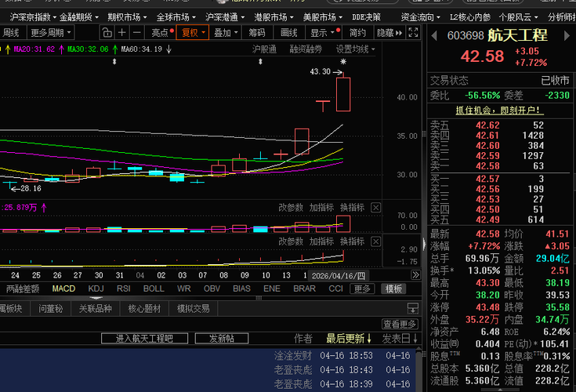The width and height of the screenshot is (576, 392).
Task: Toggle 画线 drawing tools
Action: (x=288, y=33)
